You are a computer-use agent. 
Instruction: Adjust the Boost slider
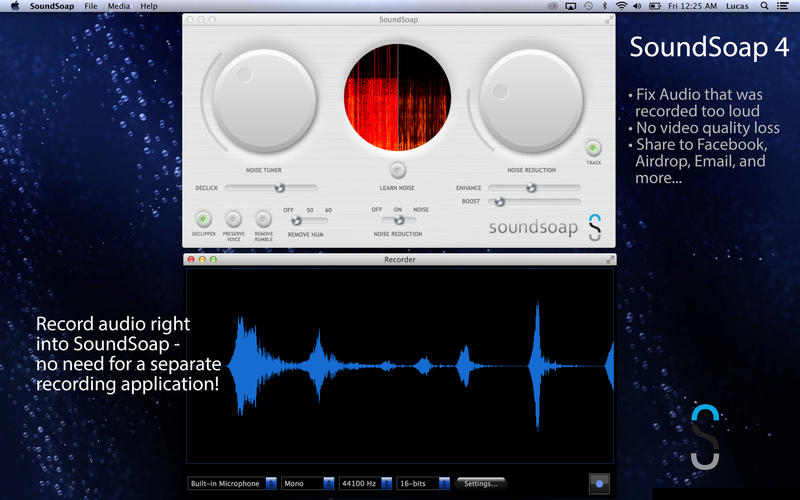point(534,202)
